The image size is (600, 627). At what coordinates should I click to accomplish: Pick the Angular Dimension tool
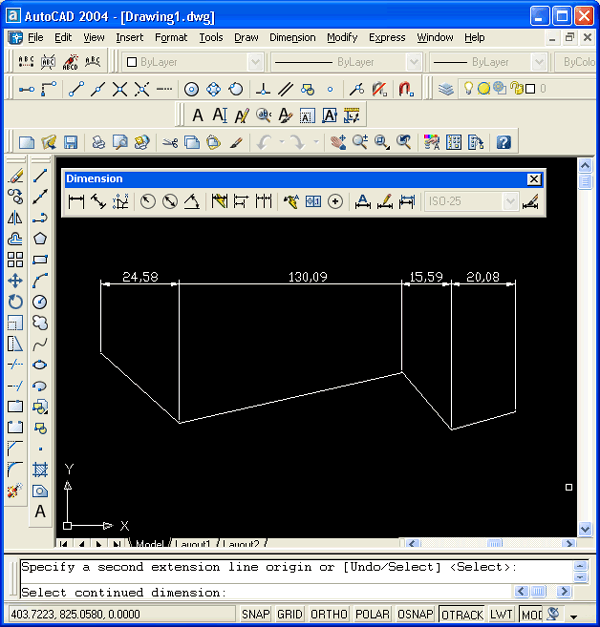191,202
